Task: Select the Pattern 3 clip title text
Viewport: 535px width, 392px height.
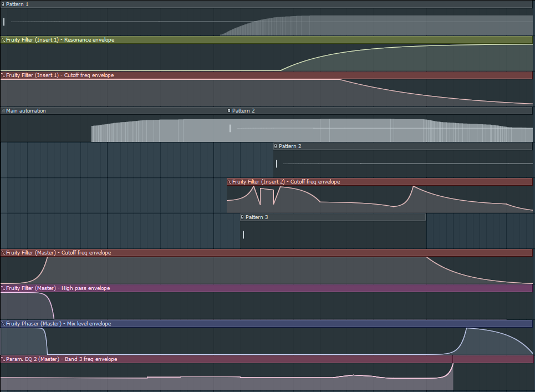Action: pyautogui.click(x=257, y=217)
